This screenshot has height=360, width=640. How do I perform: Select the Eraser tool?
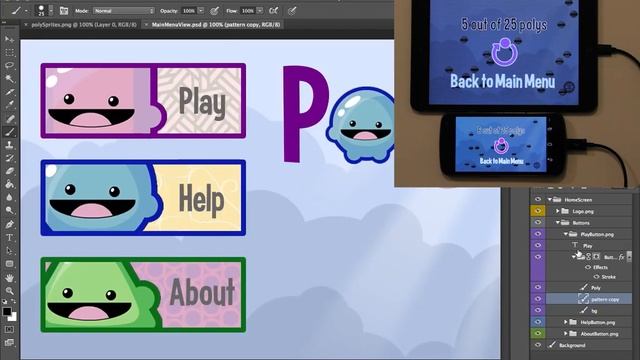click(x=9, y=171)
